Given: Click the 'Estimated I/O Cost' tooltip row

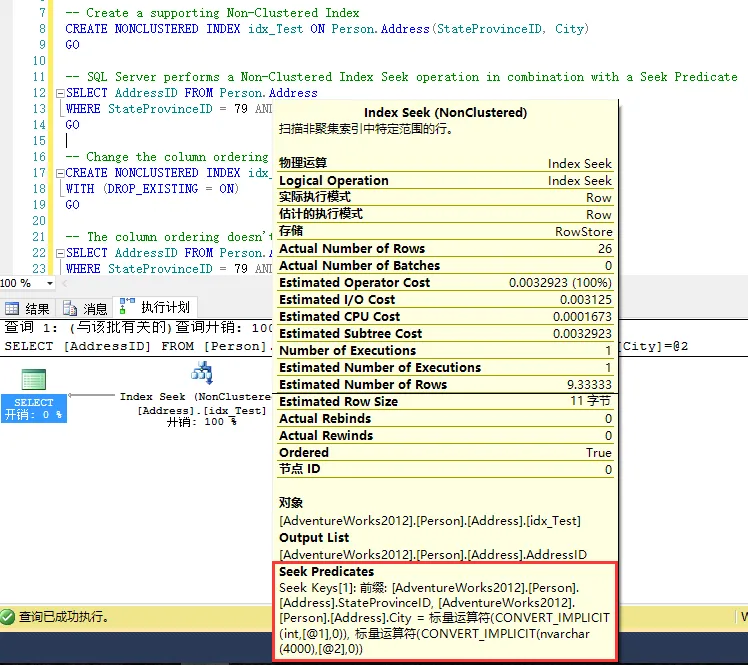Looking at the screenshot, I should (x=445, y=300).
